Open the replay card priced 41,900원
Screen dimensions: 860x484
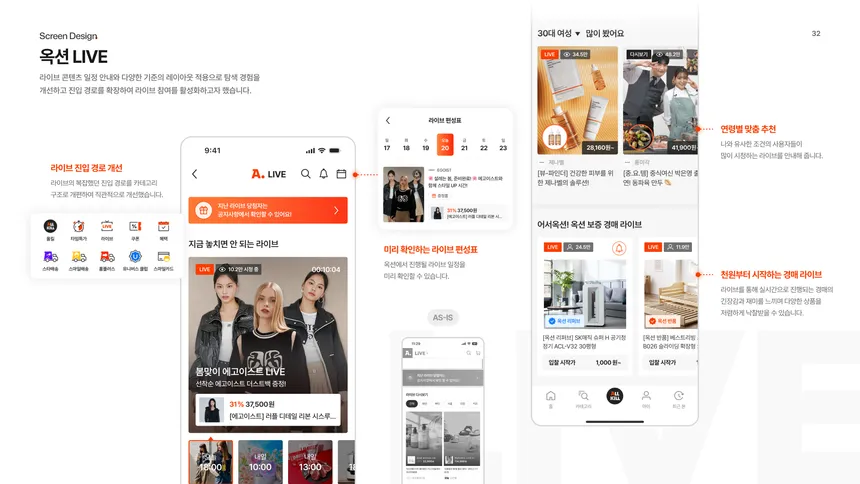[x=660, y=100]
